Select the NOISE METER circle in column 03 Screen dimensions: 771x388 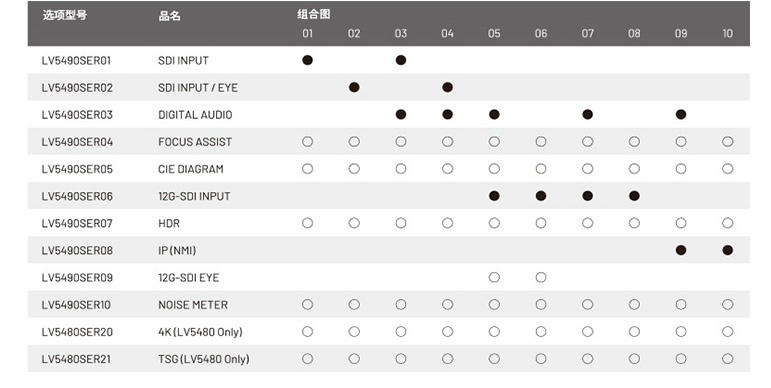coord(401,304)
